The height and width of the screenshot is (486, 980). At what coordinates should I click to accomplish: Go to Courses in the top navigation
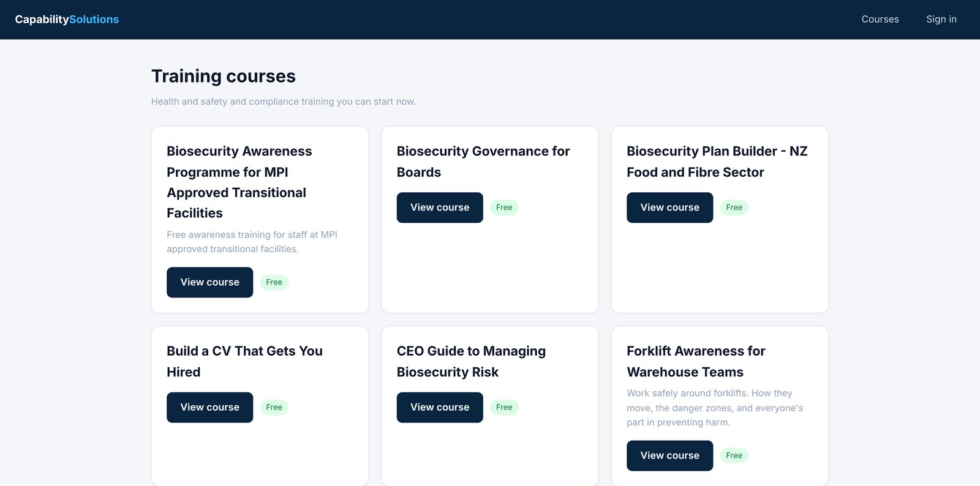tap(880, 20)
